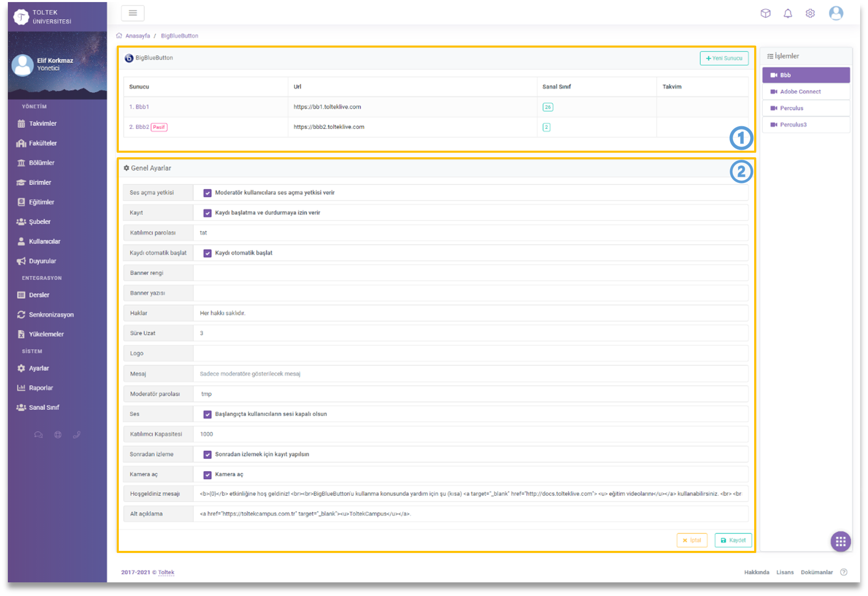Image resolution: width=868 pixels, height=596 pixels.
Task: Click the settings gear in top bar
Action: click(x=810, y=14)
